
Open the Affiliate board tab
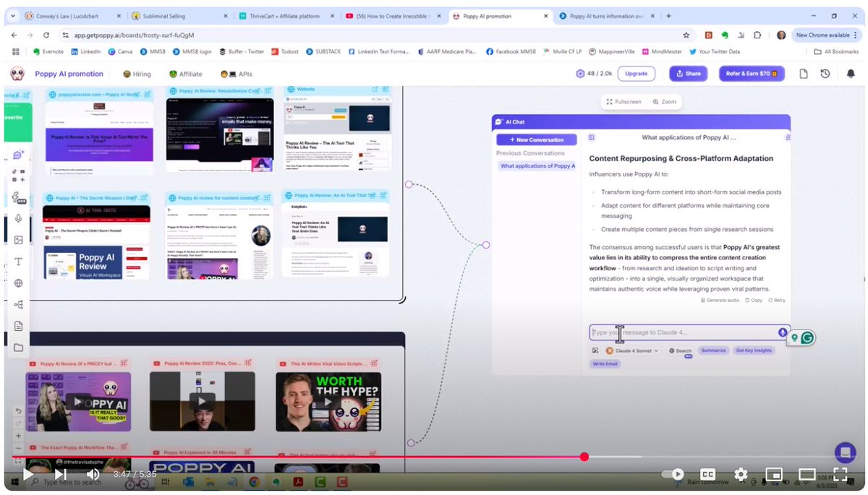pos(185,74)
